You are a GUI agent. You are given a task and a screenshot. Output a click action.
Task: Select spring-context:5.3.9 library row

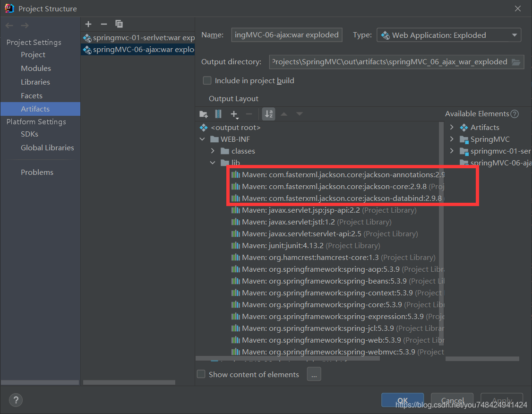(x=338, y=293)
